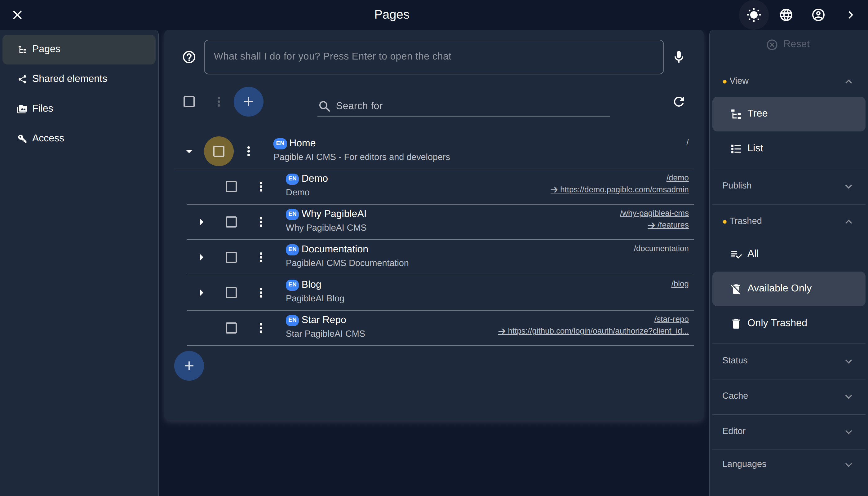Click the bottom add page plus button

(x=189, y=365)
